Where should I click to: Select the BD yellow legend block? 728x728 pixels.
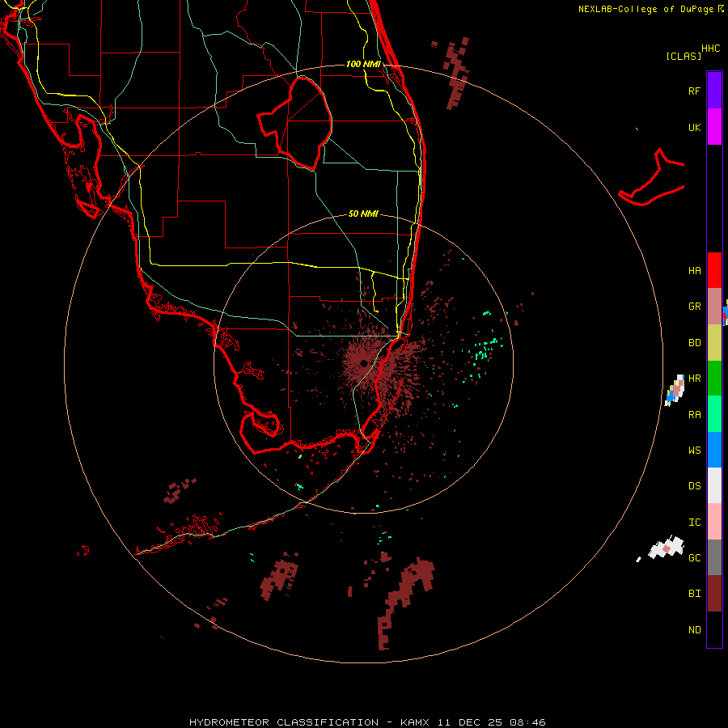click(x=714, y=343)
